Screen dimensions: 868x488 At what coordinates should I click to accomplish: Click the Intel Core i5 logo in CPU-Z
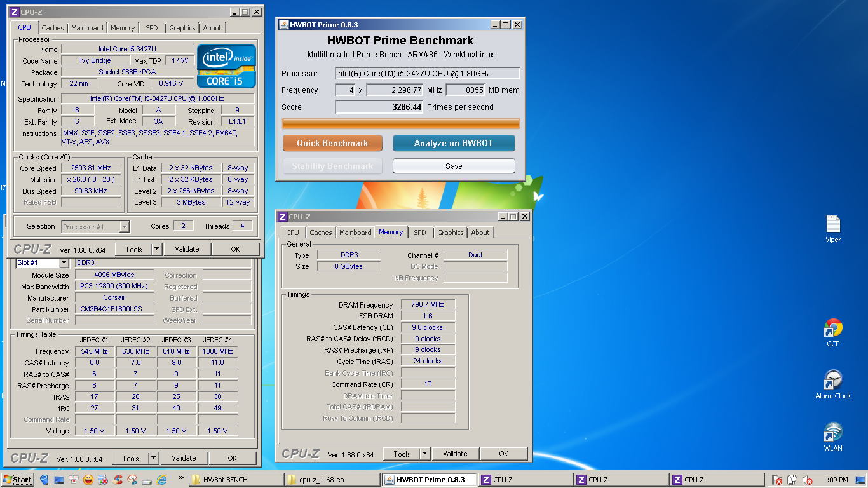click(x=226, y=65)
